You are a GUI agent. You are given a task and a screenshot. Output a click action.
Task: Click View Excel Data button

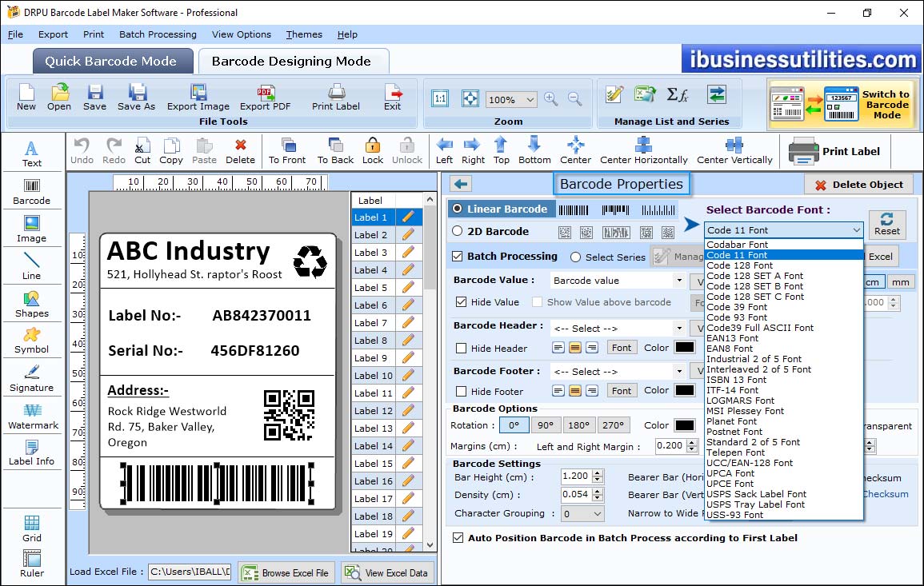pyautogui.click(x=386, y=572)
